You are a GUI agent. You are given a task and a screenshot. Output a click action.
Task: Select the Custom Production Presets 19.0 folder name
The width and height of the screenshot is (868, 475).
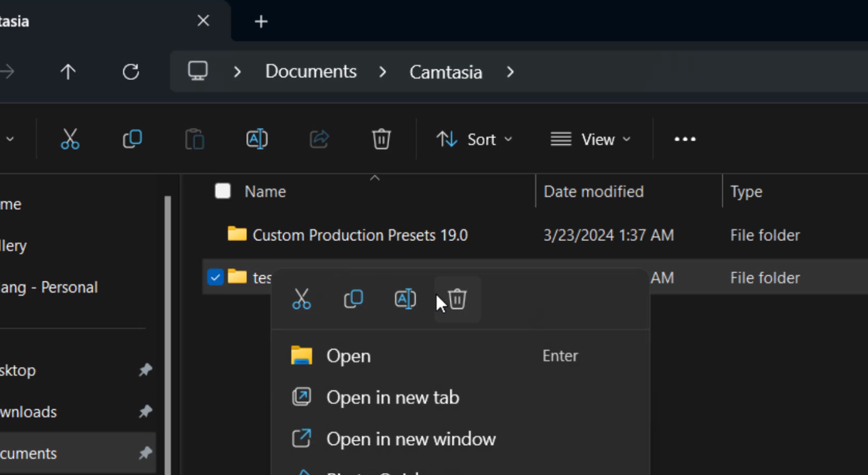click(360, 235)
